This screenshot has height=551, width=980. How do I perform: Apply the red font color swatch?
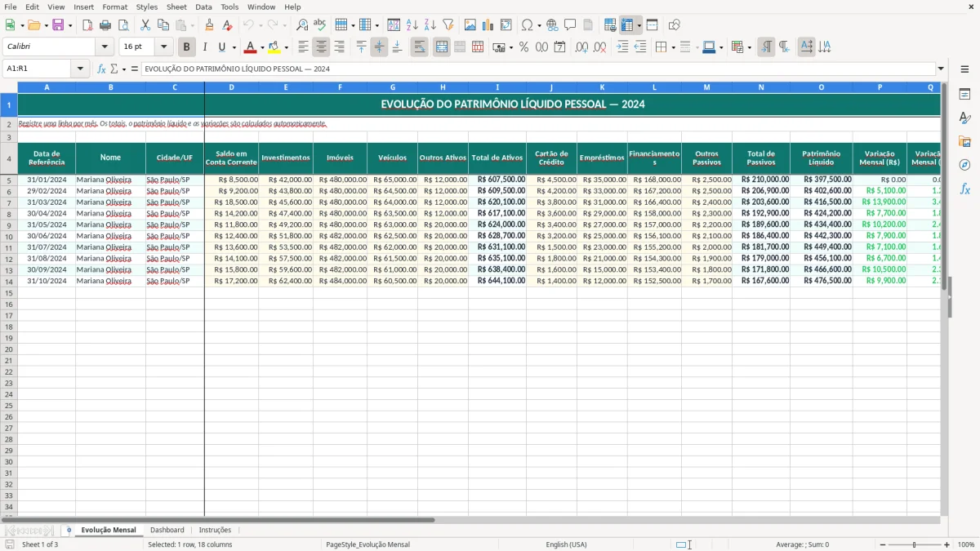tap(250, 47)
